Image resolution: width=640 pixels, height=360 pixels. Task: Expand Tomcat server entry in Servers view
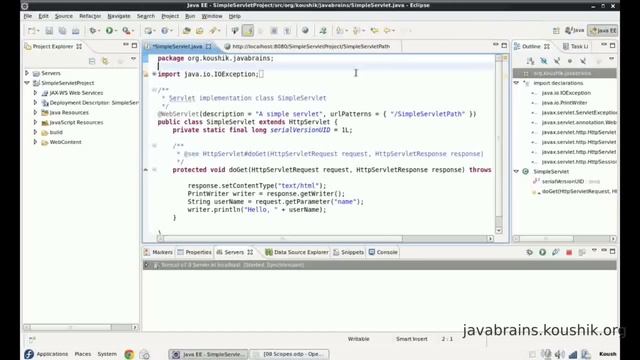[147, 265]
